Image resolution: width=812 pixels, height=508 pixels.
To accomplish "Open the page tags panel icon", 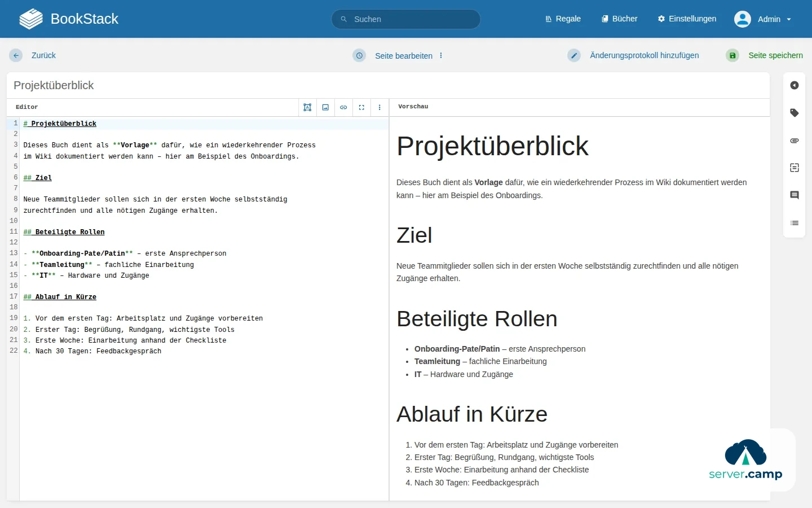I will pos(795,113).
